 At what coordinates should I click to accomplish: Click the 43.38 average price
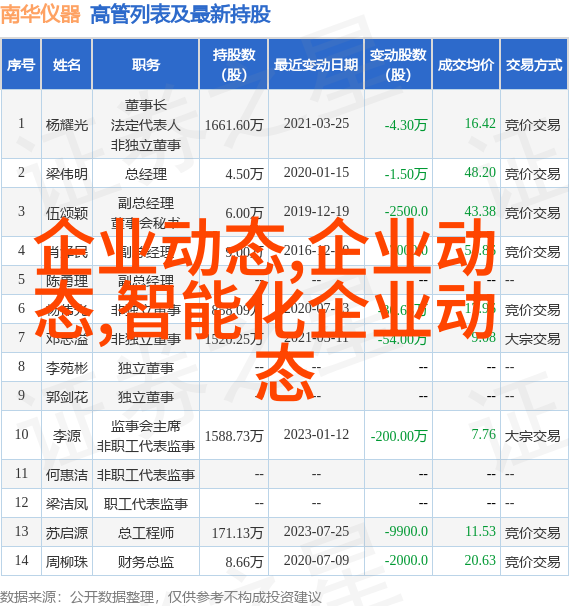click(480, 211)
